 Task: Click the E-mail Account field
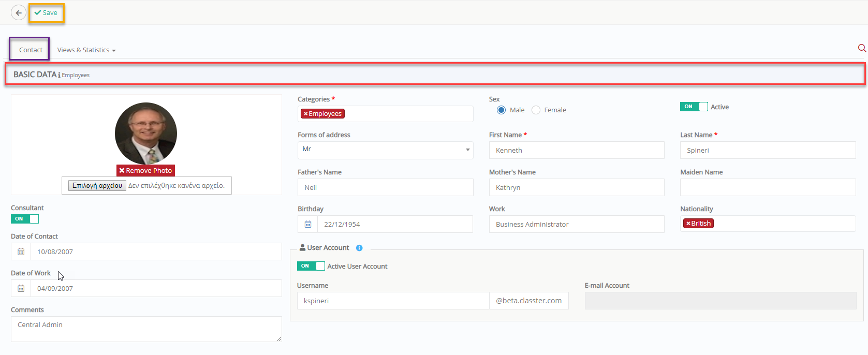pos(720,301)
